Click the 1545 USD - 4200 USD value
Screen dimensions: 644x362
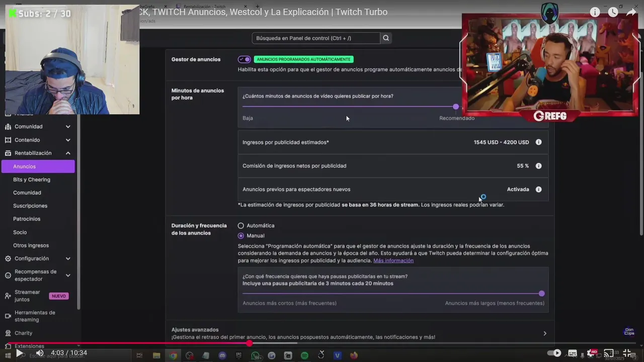[501, 142]
